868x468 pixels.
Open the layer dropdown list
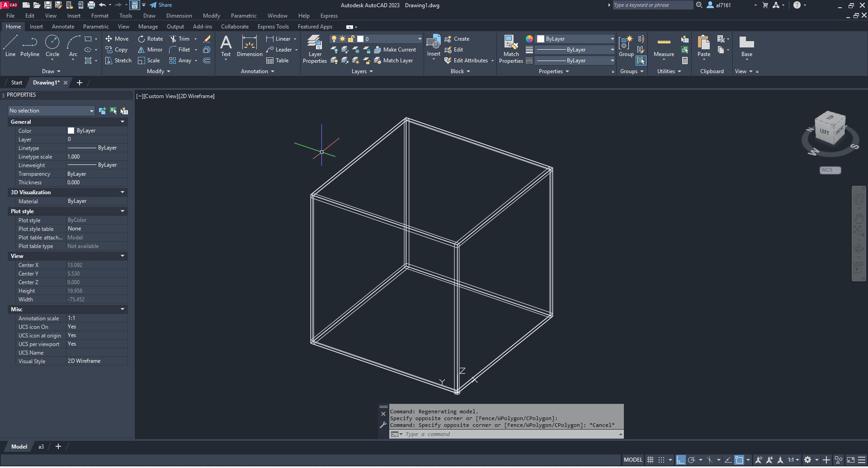(x=376, y=39)
